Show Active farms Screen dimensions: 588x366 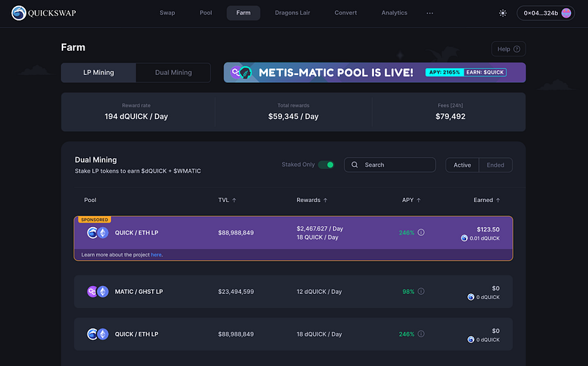(462, 165)
